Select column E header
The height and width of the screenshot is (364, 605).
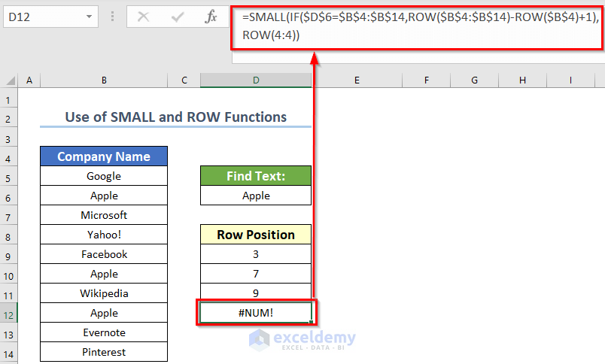357,80
